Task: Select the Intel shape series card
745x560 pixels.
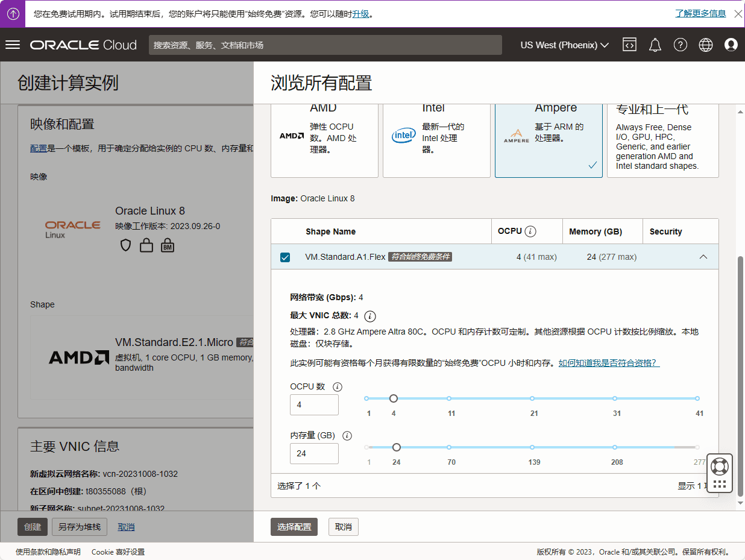Action: coord(436,139)
